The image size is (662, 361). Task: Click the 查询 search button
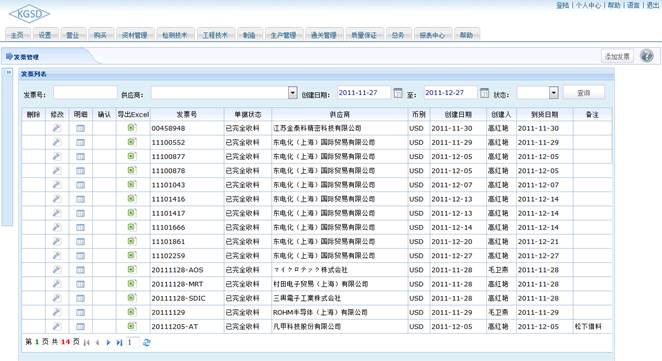click(584, 92)
